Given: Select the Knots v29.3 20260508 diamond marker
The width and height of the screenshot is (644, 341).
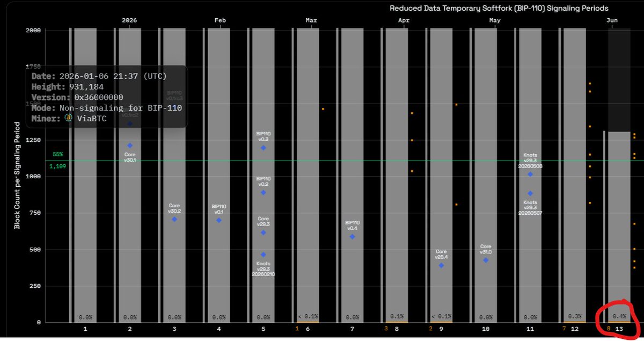Looking at the screenshot, I should pyautogui.click(x=530, y=174).
